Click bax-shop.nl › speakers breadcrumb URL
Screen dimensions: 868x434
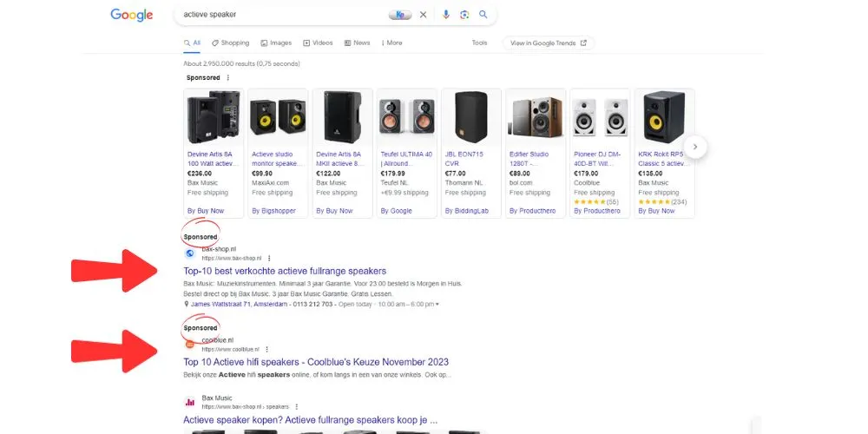246,407
